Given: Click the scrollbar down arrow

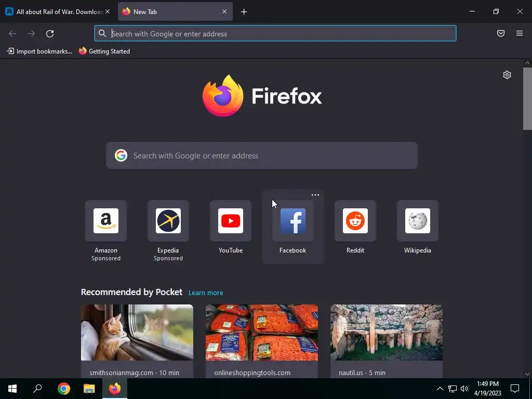Looking at the screenshot, I should pyautogui.click(x=527, y=374).
